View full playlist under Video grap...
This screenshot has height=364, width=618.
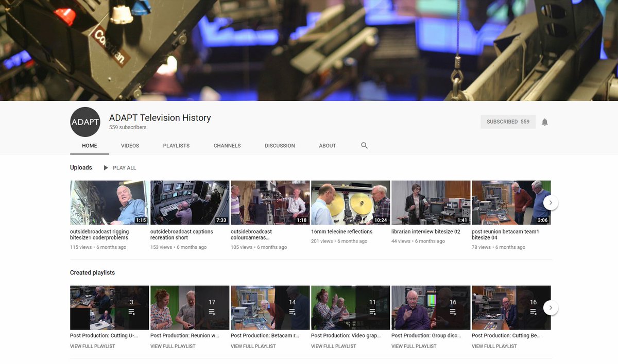(x=334, y=346)
